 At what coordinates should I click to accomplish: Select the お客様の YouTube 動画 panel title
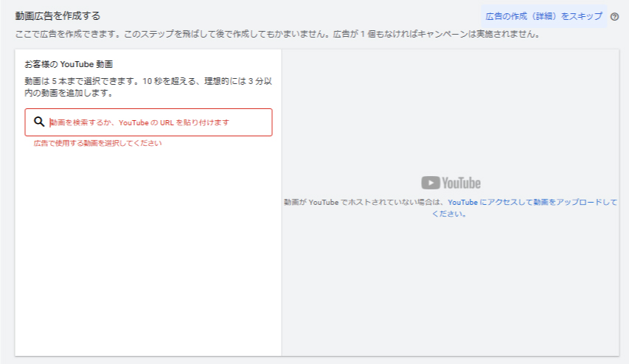[68, 64]
